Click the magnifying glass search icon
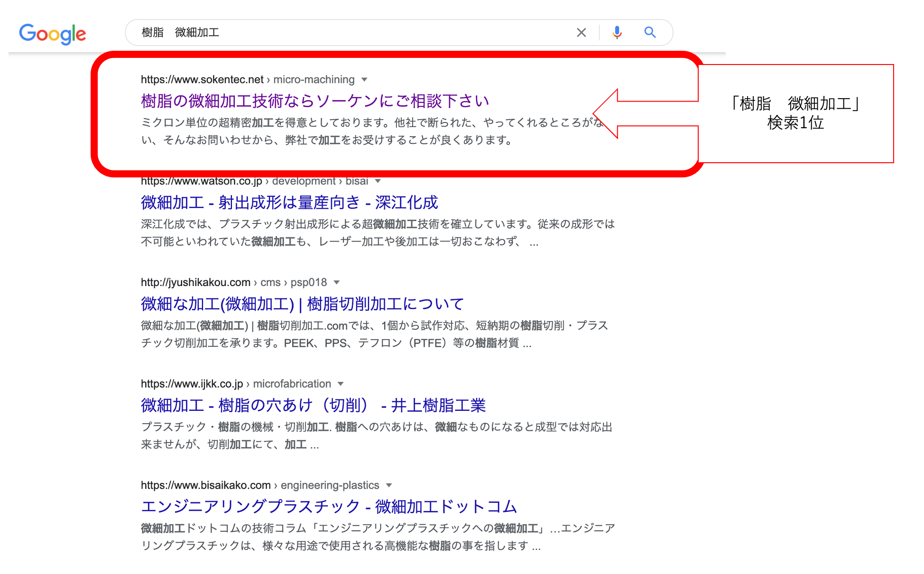 (x=650, y=32)
